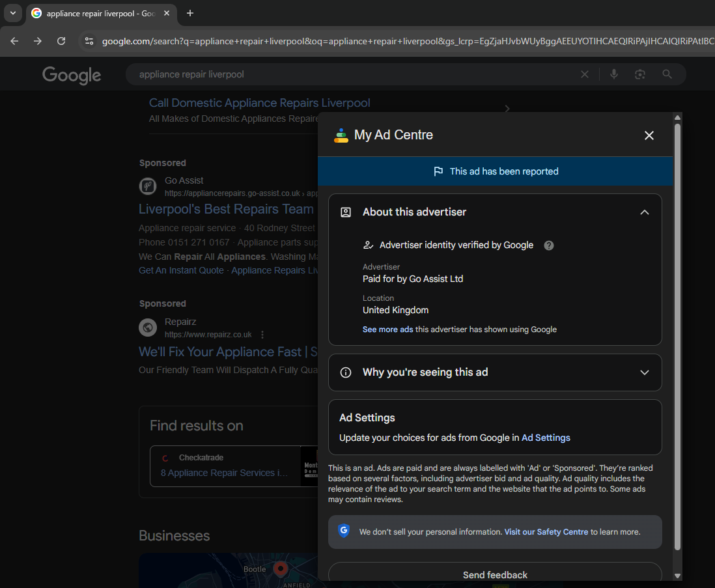Start voice search with microphone icon
Viewport: 715px width, 588px height.
coord(613,74)
